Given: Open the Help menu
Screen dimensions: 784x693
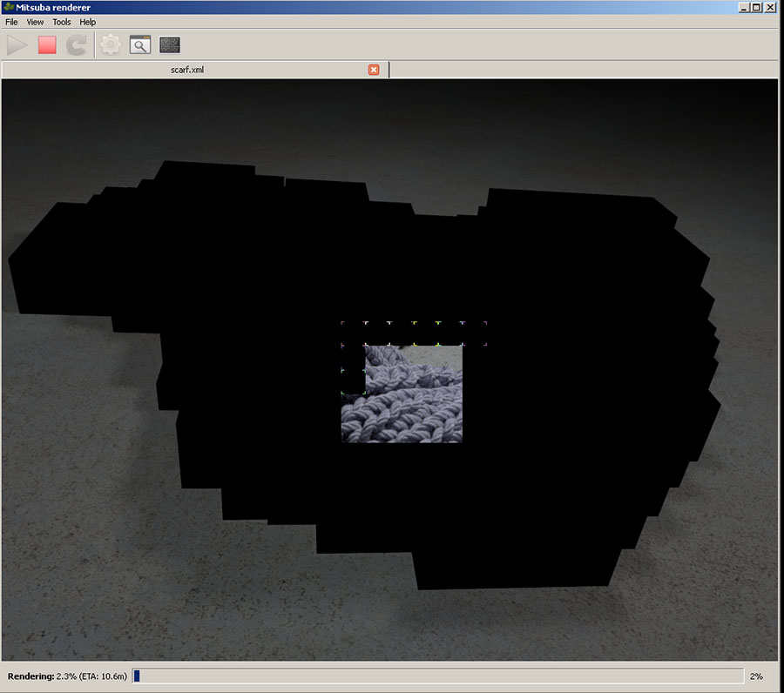Looking at the screenshot, I should click(x=87, y=22).
